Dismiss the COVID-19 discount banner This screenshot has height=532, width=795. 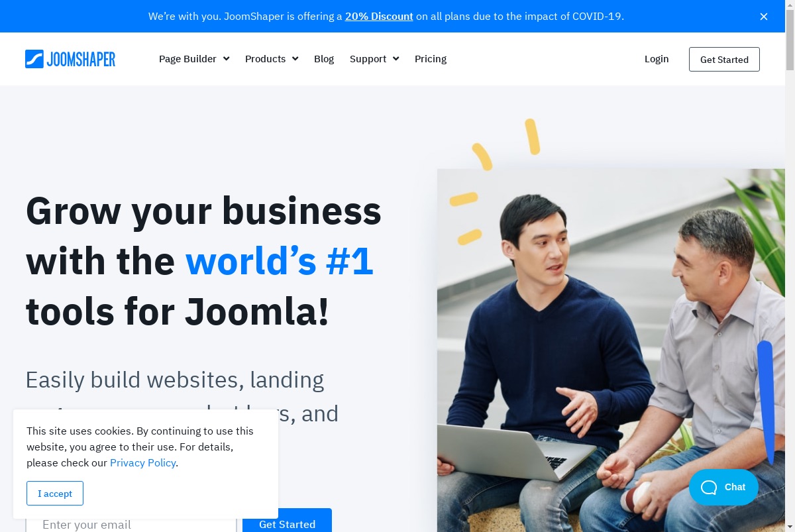(x=764, y=17)
